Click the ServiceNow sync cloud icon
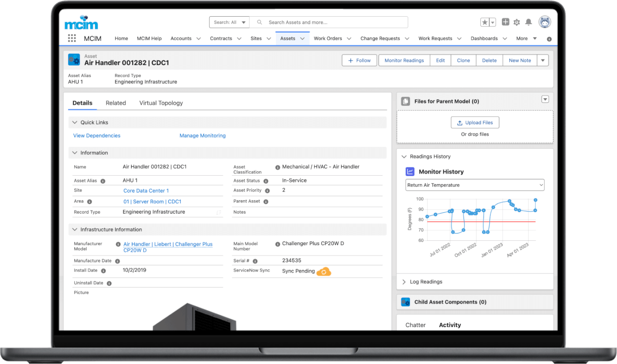Viewport: 617px width, 364px height. [323, 272]
